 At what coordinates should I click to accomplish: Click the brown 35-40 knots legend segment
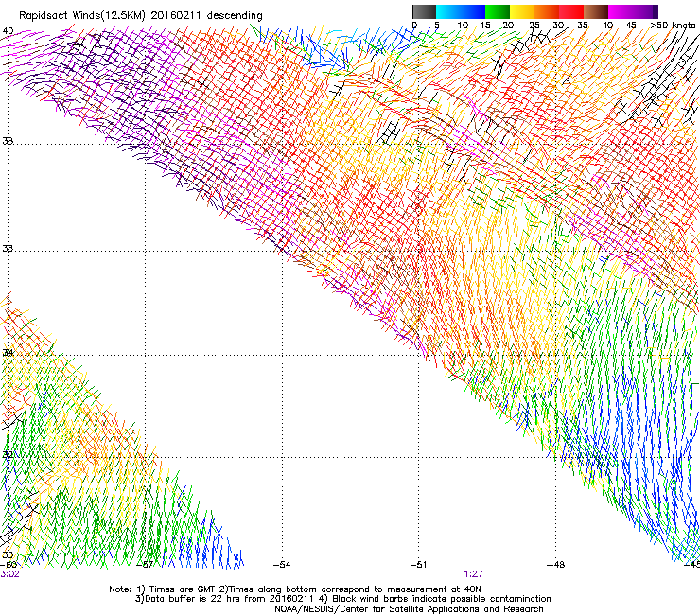tap(596, 11)
